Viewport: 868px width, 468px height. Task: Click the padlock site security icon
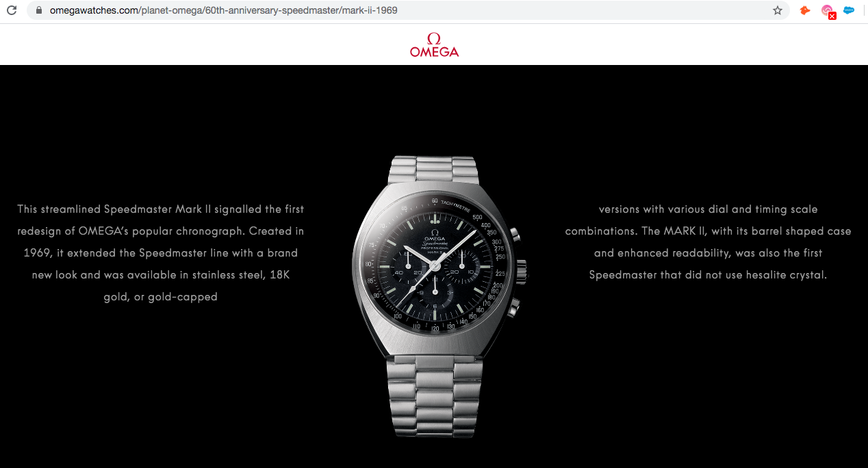(x=38, y=11)
